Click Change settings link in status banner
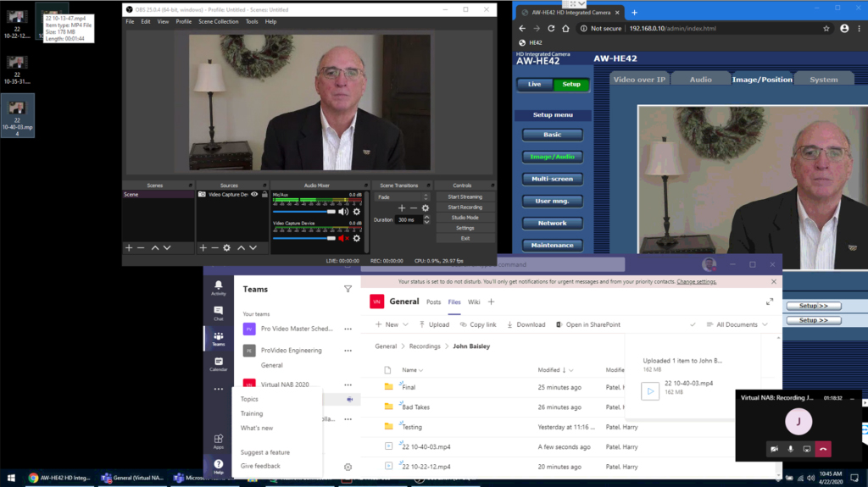The height and width of the screenshot is (487, 868). tap(697, 282)
